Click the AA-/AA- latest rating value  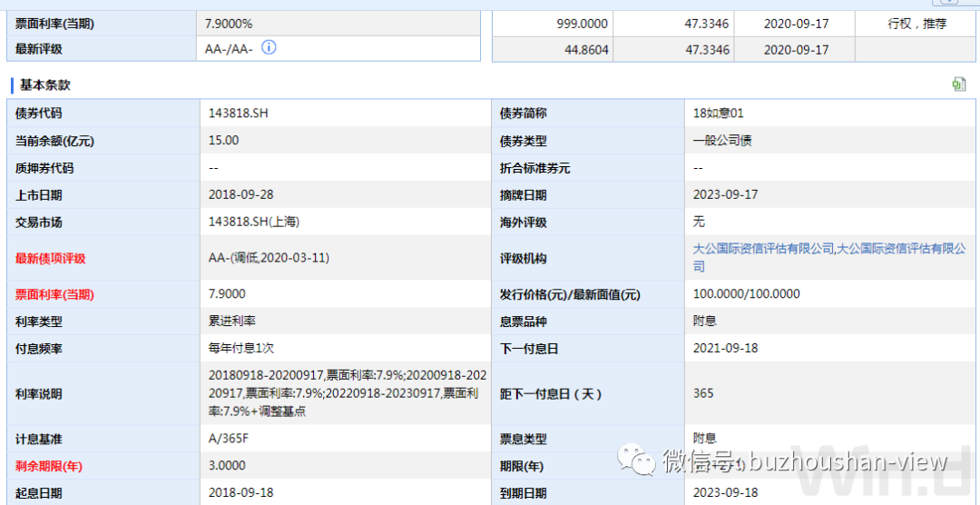pyautogui.click(x=229, y=48)
